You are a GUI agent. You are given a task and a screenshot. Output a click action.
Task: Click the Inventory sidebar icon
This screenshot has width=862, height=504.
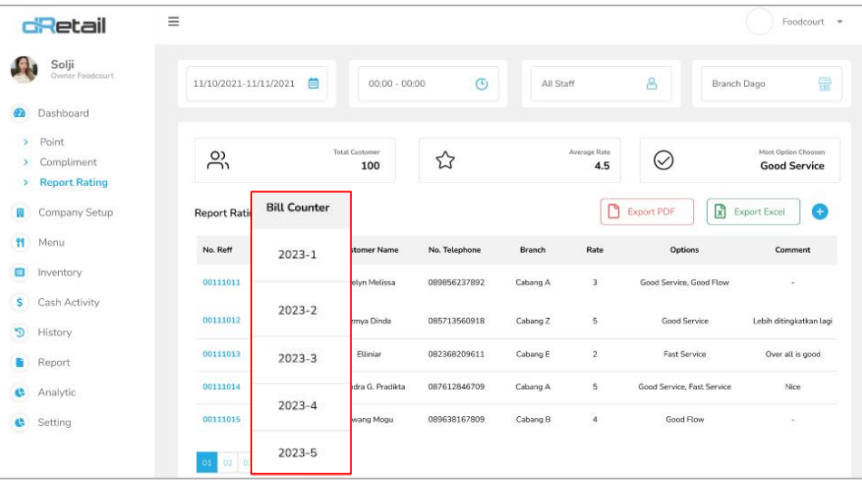pyautogui.click(x=20, y=273)
